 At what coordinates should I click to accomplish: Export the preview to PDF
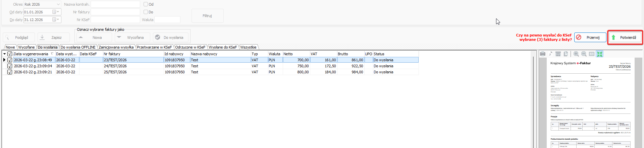pyautogui.click(x=550, y=54)
